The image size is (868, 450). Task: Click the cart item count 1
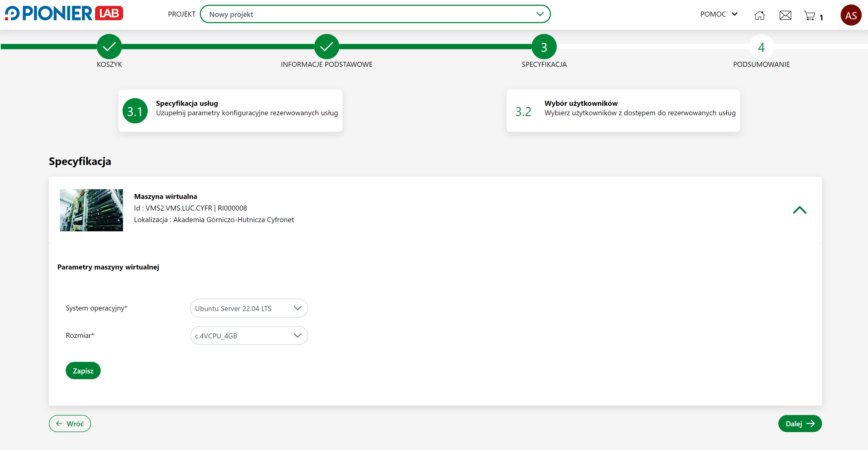(821, 17)
